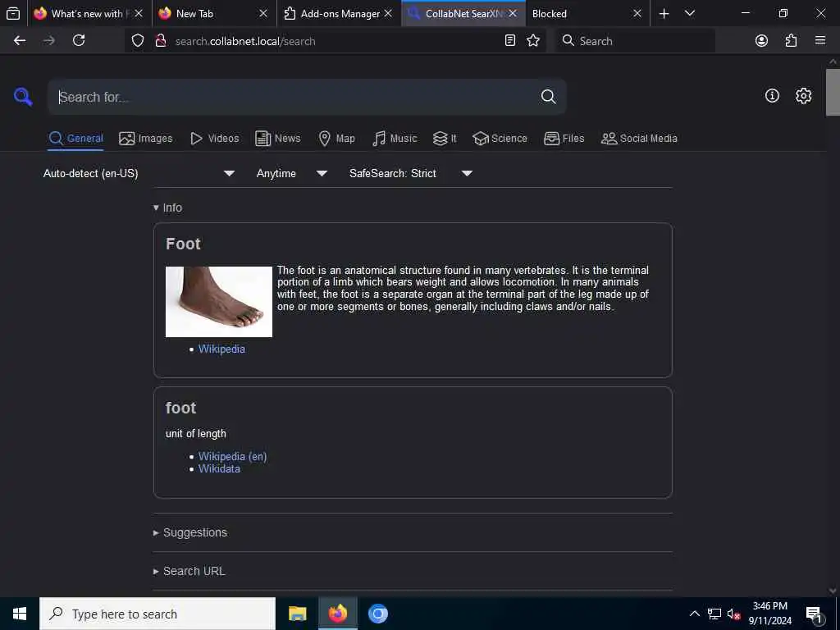840x630 pixels.
Task: Open Windows Start menu
Action: click(x=20, y=614)
